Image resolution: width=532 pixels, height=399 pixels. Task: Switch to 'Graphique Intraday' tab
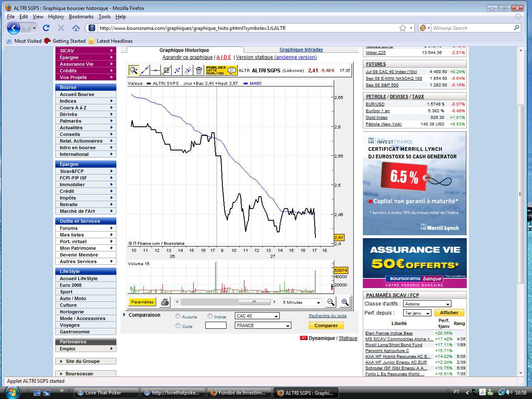pos(301,49)
